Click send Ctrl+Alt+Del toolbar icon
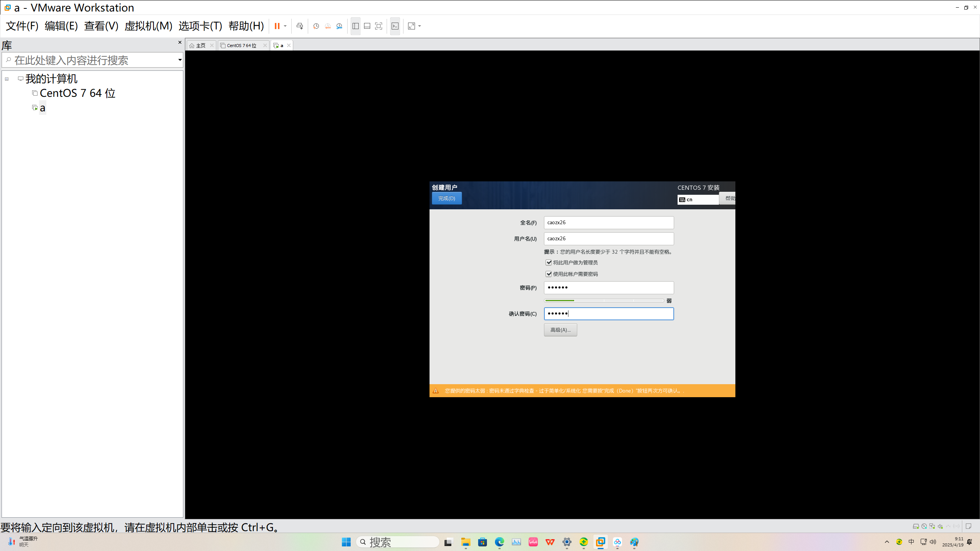 click(x=300, y=26)
